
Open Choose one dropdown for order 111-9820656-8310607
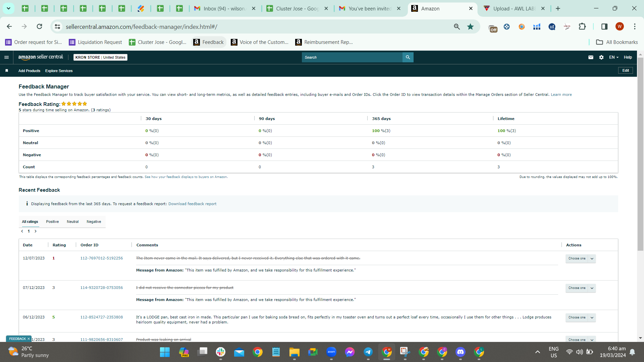tap(580, 339)
